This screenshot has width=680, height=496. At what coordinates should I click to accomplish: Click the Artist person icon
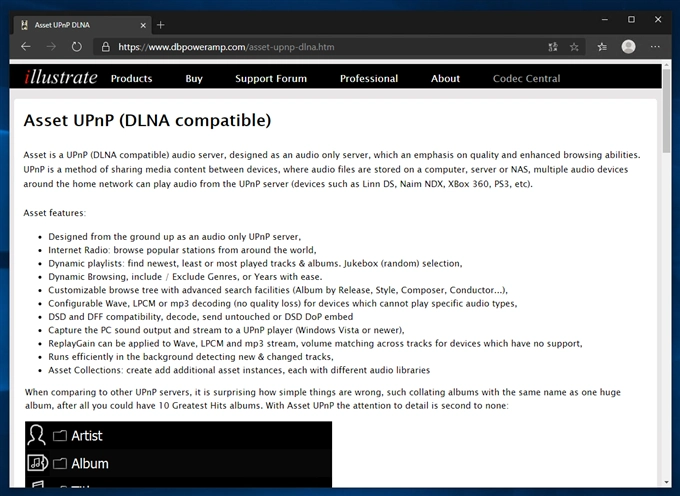coord(36,435)
